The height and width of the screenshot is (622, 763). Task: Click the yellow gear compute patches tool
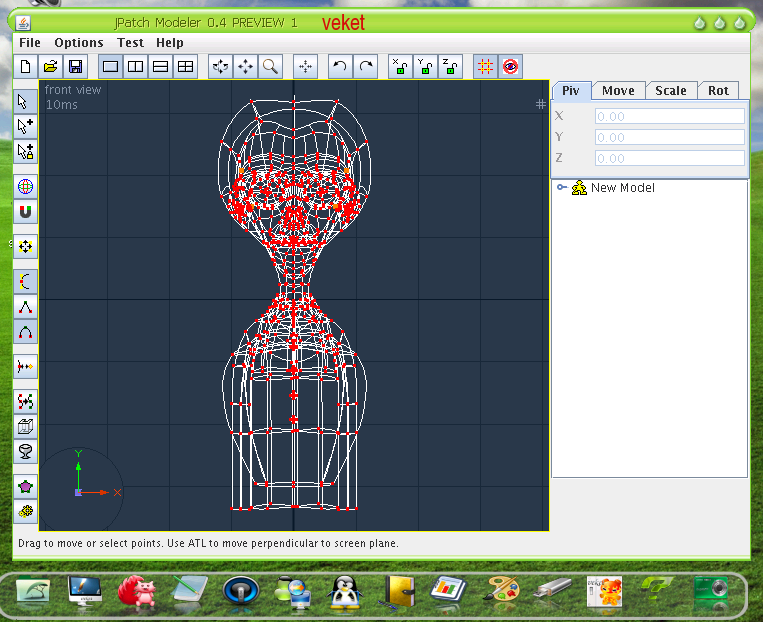click(x=25, y=512)
